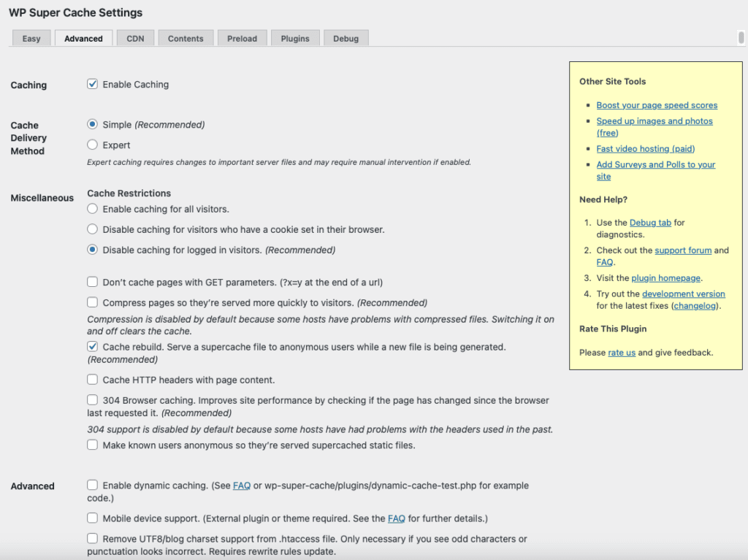The width and height of the screenshot is (748, 560).
Task: Open Boost your page speed scores link
Action: [657, 105]
